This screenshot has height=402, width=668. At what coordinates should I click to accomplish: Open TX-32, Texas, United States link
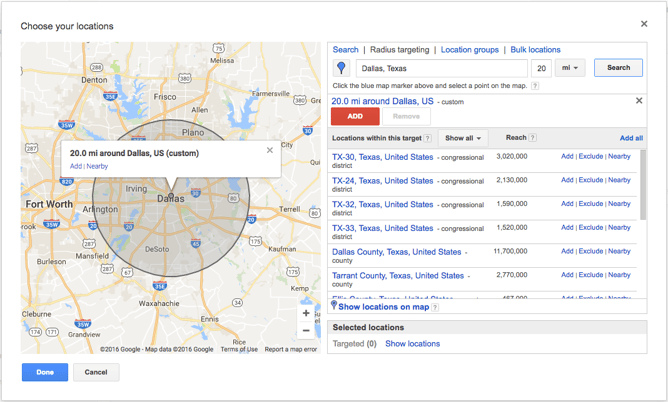[383, 205]
